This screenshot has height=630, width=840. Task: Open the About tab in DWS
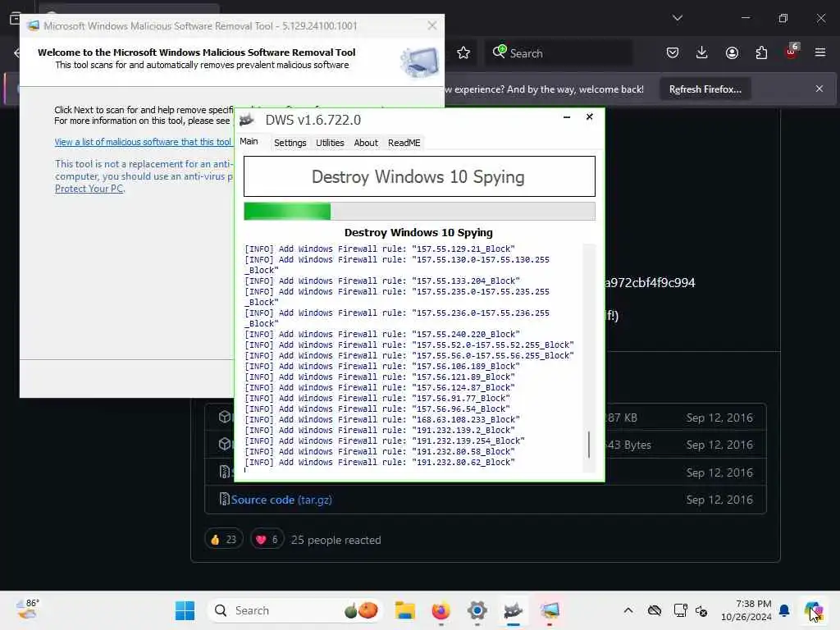[366, 143]
